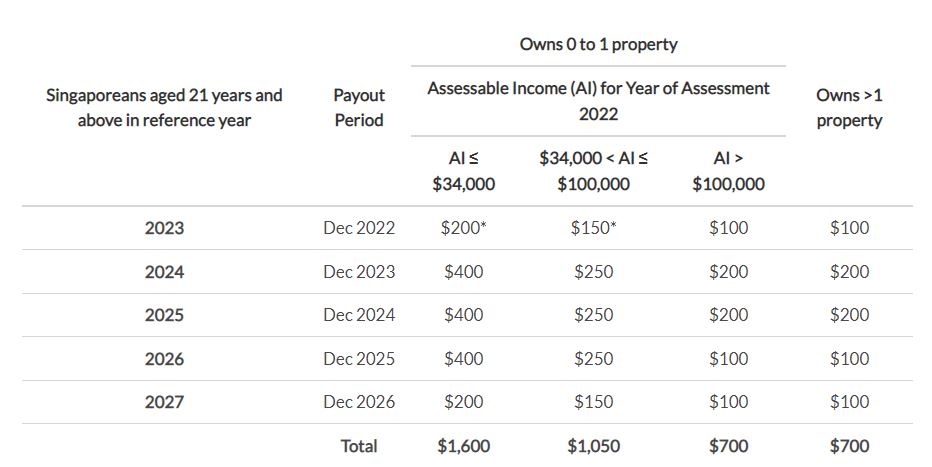Image resolution: width=932 pixels, height=467 pixels.
Task: Select the 'AI ≤ $34,000' column header
Action: pyautogui.click(x=464, y=171)
